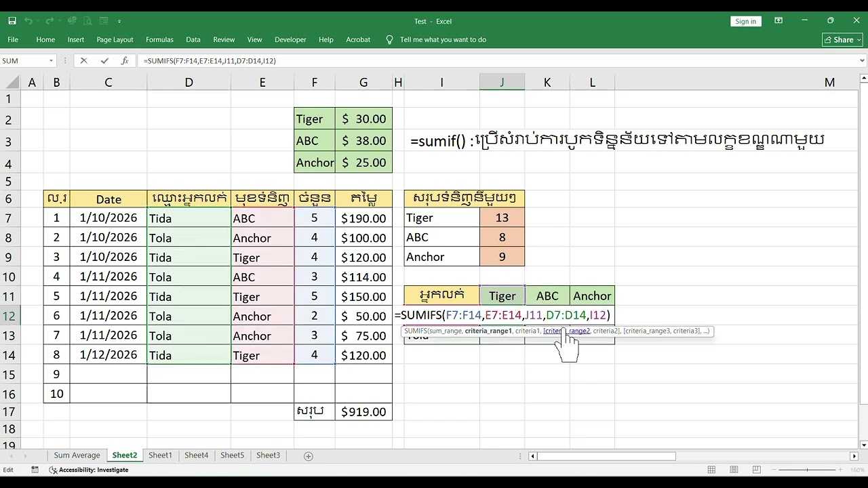Switch to the Sheet3 tab

click(x=268, y=455)
